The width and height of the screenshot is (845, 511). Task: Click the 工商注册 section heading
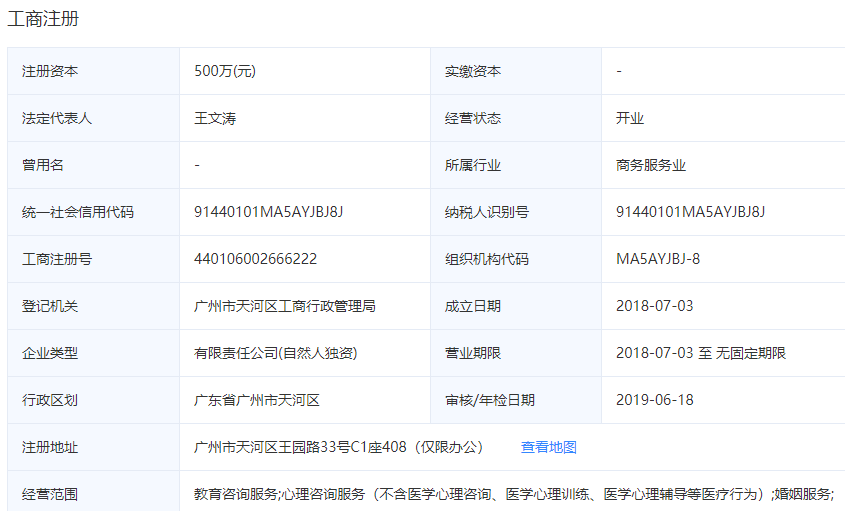tap(43, 19)
